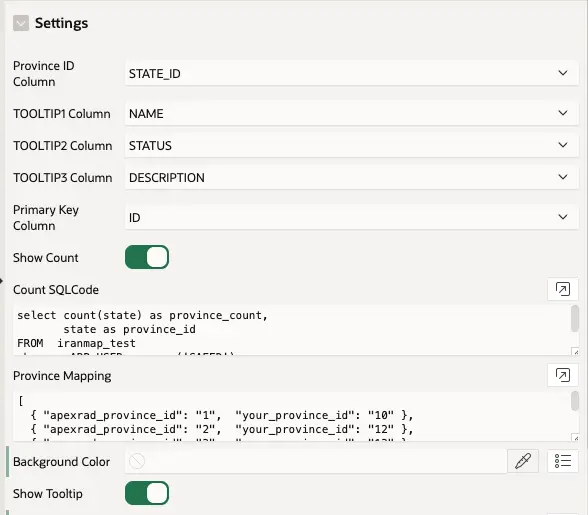Click the Background Color text field
The width and height of the screenshot is (588, 515).
click(x=316, y=461)
